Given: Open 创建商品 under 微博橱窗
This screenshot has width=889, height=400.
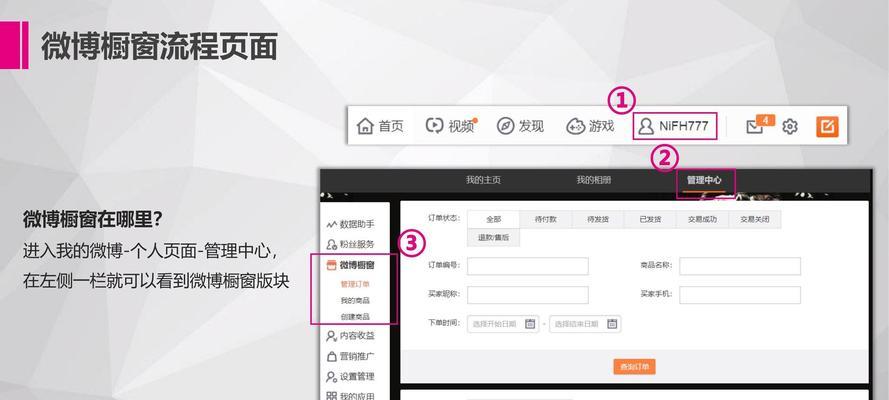Looking at the screenshot, I should 355,317.
